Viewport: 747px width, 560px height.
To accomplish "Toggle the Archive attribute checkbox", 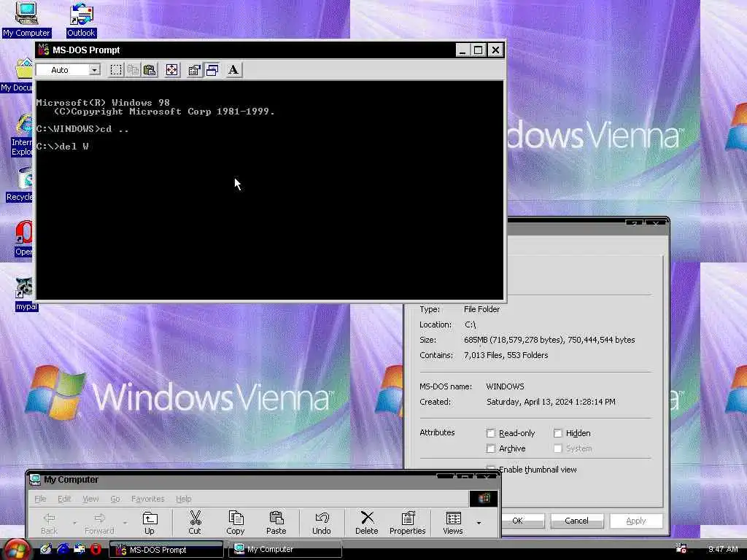I will coord(491,448).
